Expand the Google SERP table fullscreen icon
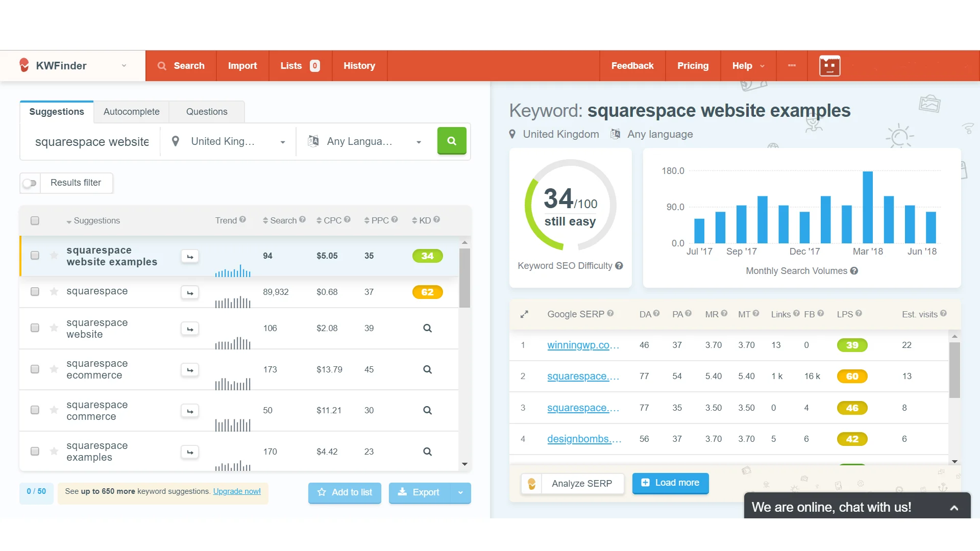The height and width of the screenshot is (551, 980). [x=524, y=314]
